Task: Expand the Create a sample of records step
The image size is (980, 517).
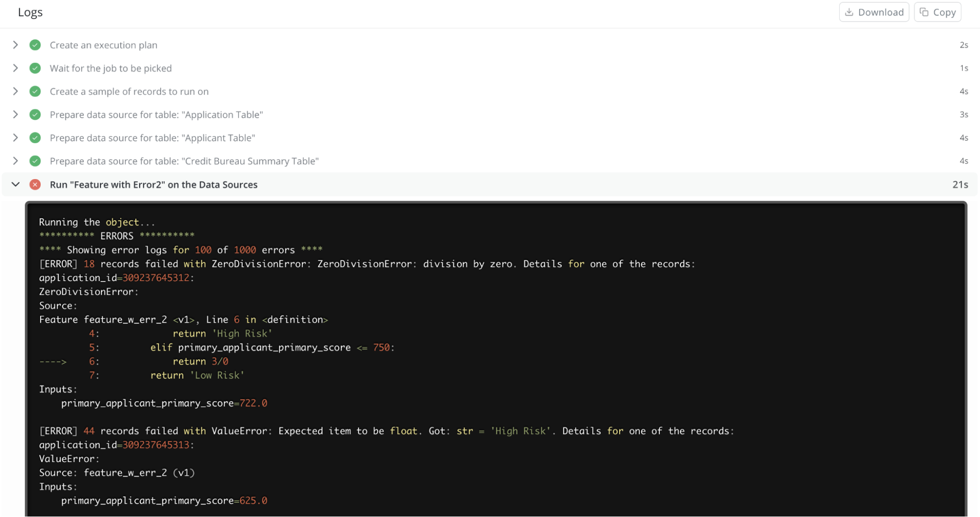Action: 15,91
